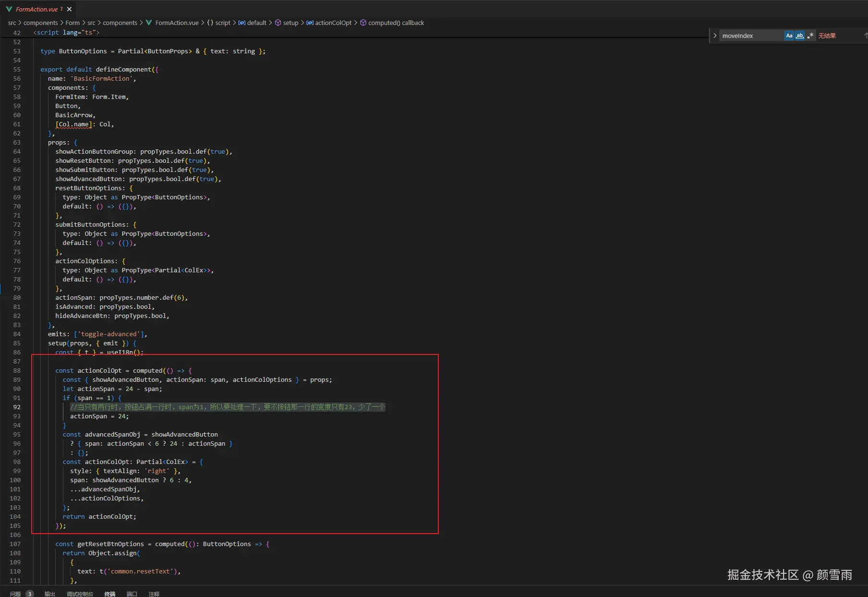
Task: Switch to the 调试控制台 panel tab
Action: click(80, 594)
